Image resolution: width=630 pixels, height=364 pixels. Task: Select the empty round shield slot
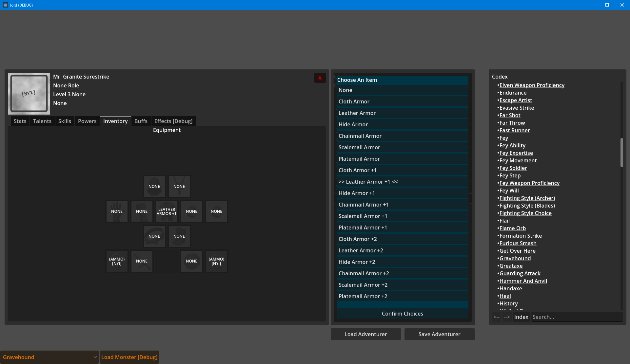[x=191, y=261]
